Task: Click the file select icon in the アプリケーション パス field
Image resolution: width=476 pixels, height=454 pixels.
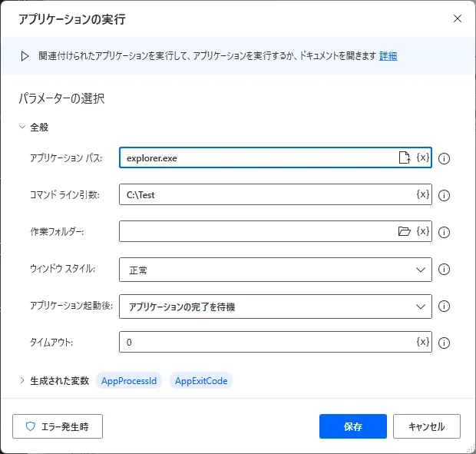Action: point(404,157)
